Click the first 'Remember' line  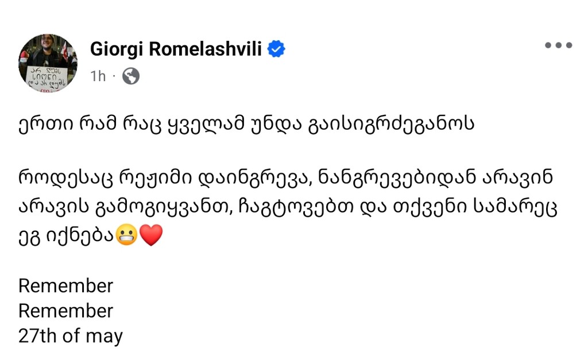coord(65,286)
